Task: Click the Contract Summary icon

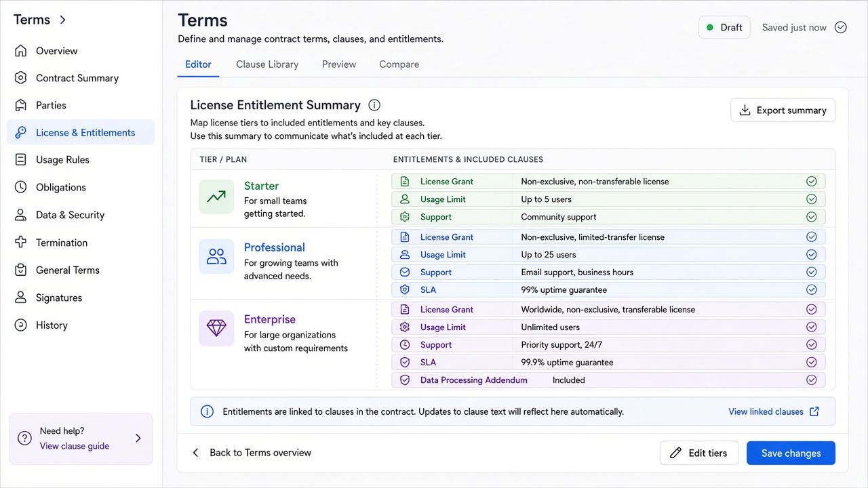Action: 21,78
